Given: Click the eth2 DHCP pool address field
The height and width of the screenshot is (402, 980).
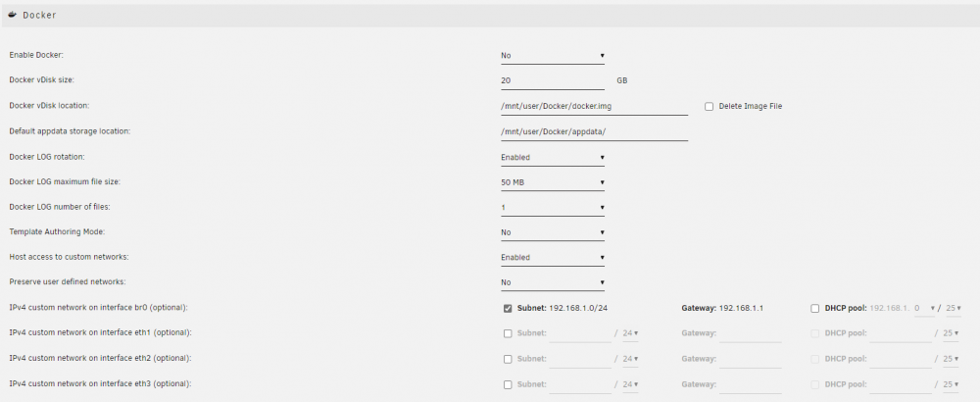Looking at the screenshot, I should [900, 359].
